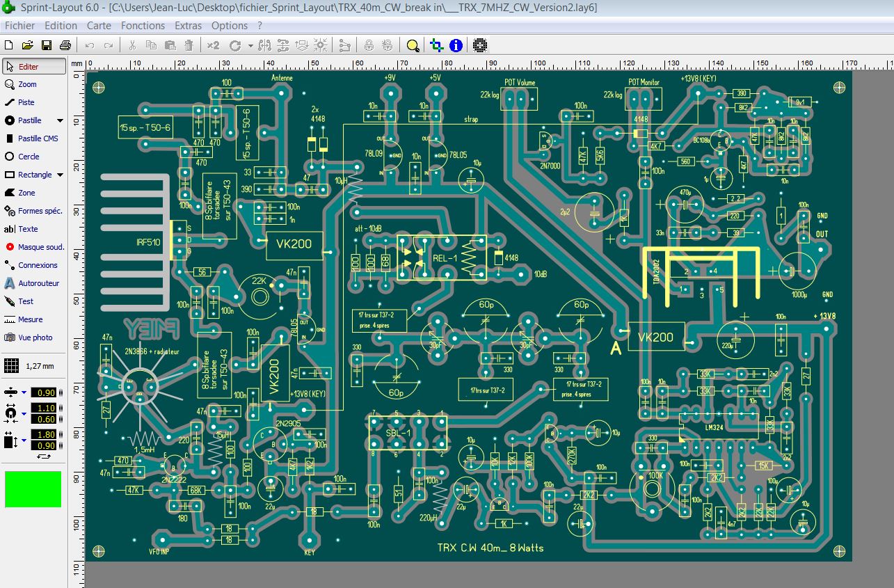
Task: Undo the last action
Action: click(x=89, y=45)
